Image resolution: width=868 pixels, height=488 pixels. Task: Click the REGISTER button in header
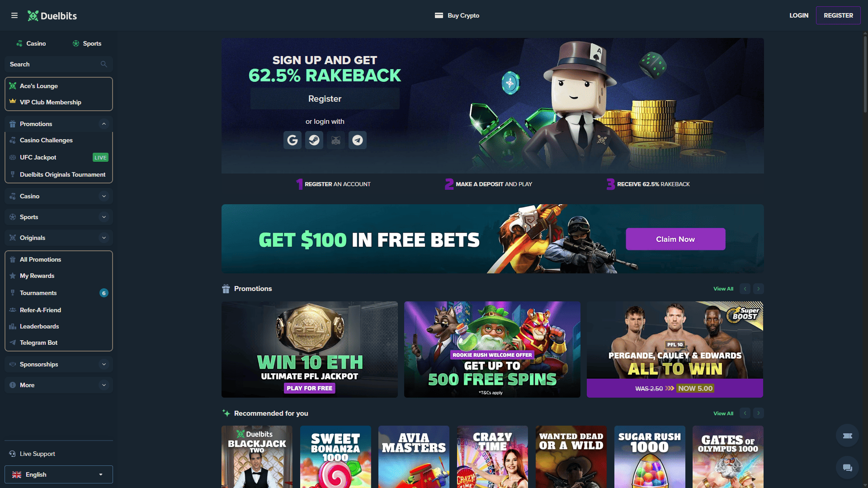click(x=838, y=15)
